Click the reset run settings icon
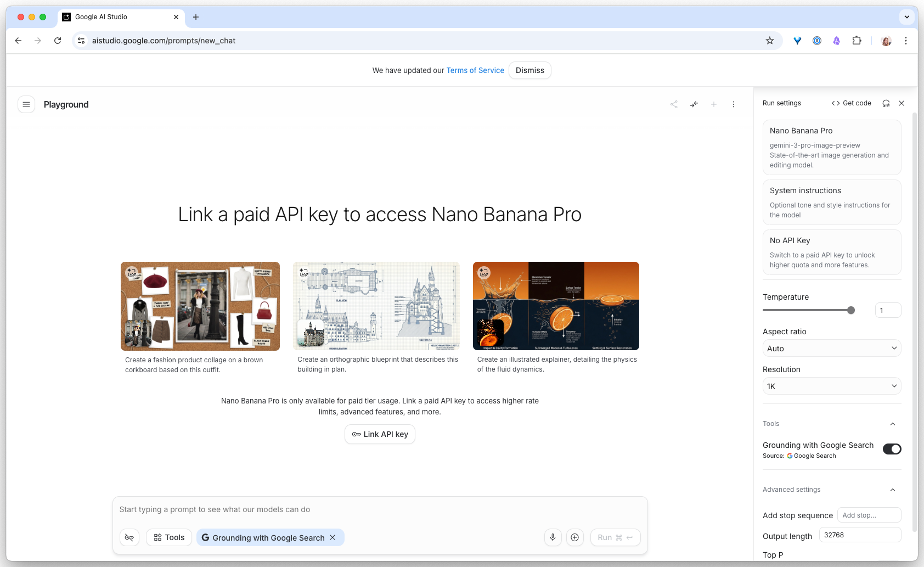924x567 pixels. (x=886, y=103)
